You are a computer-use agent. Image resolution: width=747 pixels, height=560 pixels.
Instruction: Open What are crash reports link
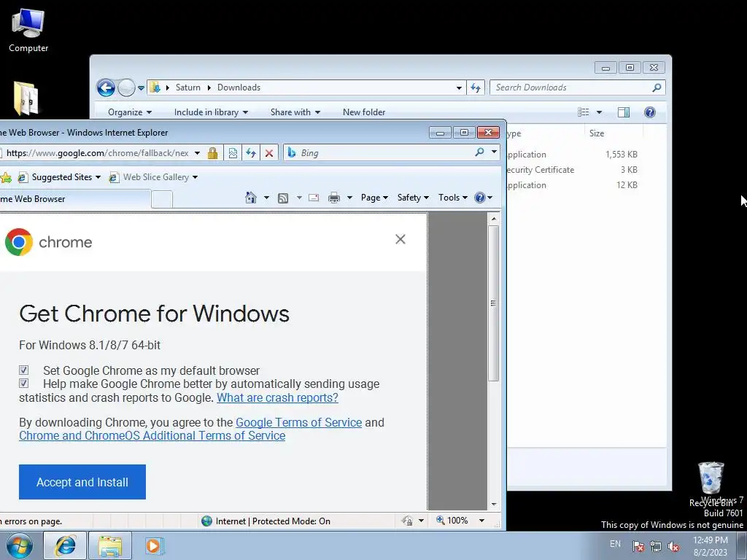pyautogui.click(x=277, y=397)
